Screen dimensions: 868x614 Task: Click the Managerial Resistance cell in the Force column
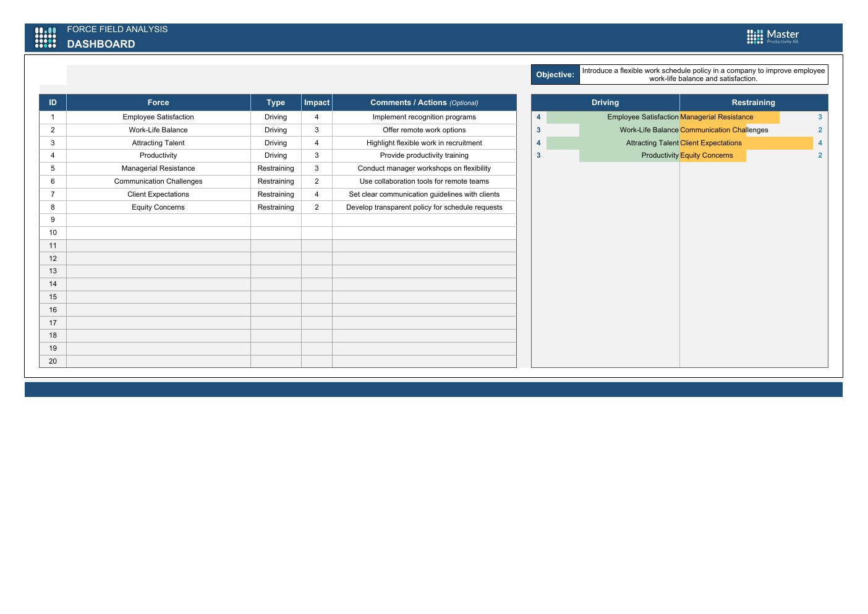click(x=158, y=168)
